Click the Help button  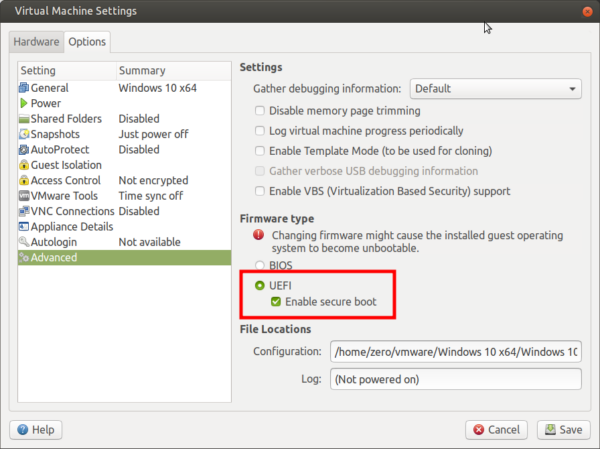coord(36,429)
